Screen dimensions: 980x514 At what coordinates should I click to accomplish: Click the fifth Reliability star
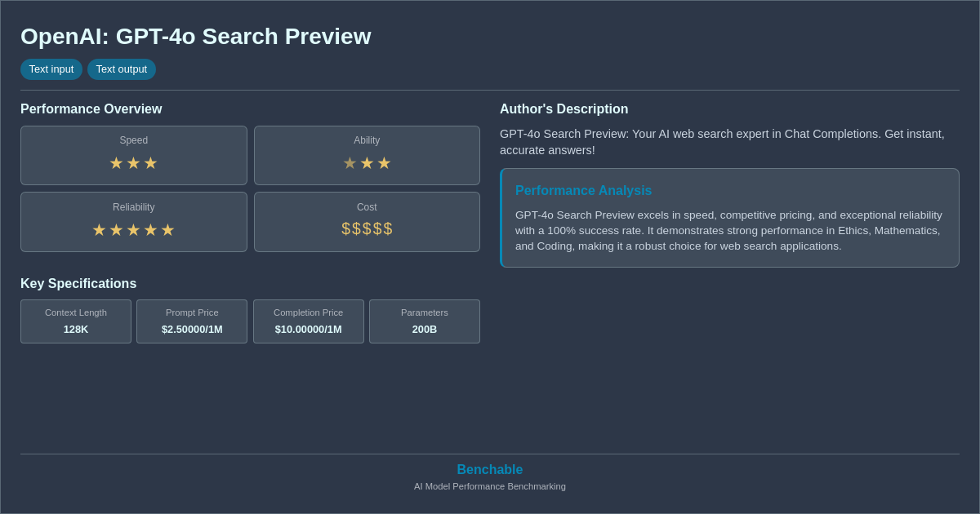(x=168, y=229)
